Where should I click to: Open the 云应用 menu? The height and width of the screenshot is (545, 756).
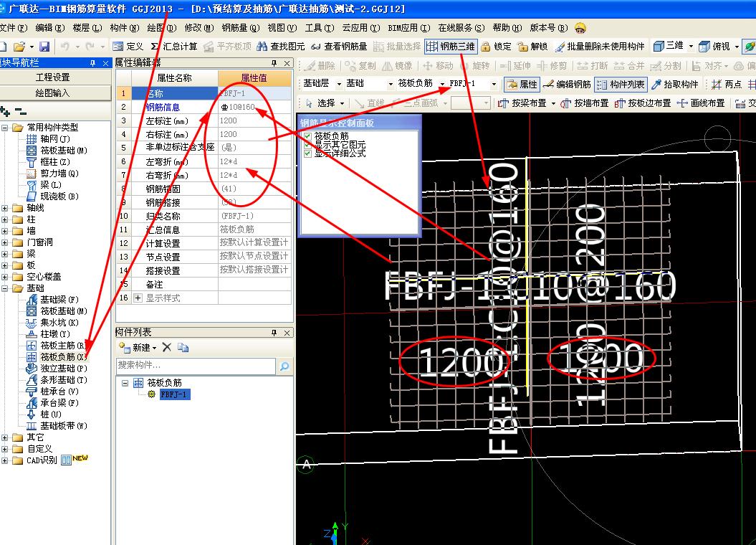coord(360,28)
